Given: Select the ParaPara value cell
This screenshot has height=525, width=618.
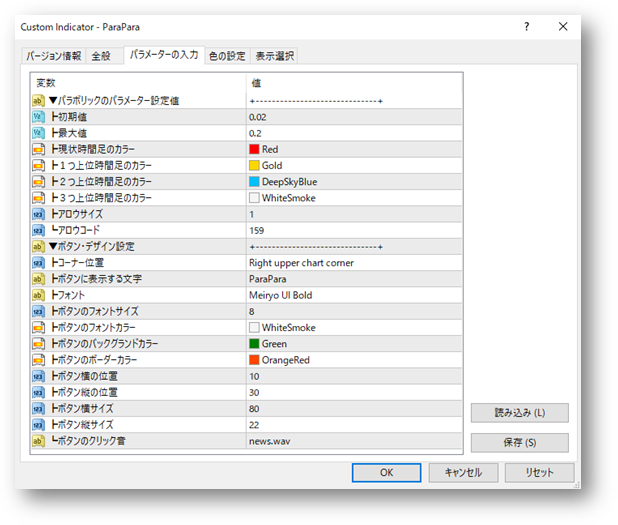Looking at the screenshot, I should (x=354, y=279).
